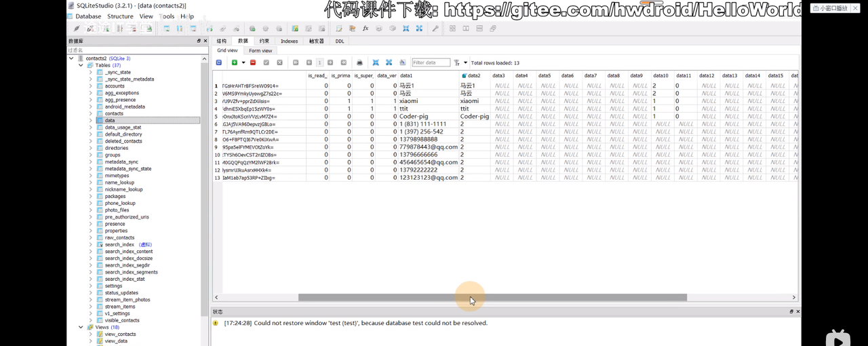Collapse the Tables (37) node
Screen dimensions: 868x346
click(81, 65)
